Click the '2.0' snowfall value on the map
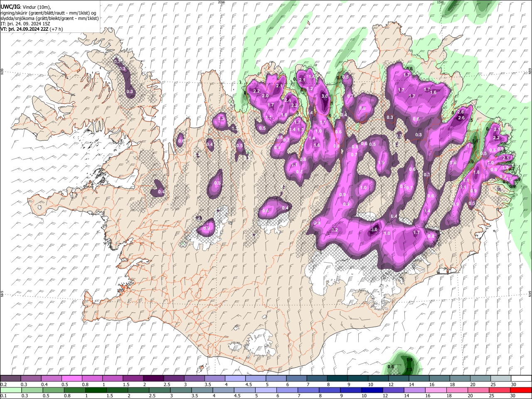Screen dimensions: 532x399 [x=265, y=96]
